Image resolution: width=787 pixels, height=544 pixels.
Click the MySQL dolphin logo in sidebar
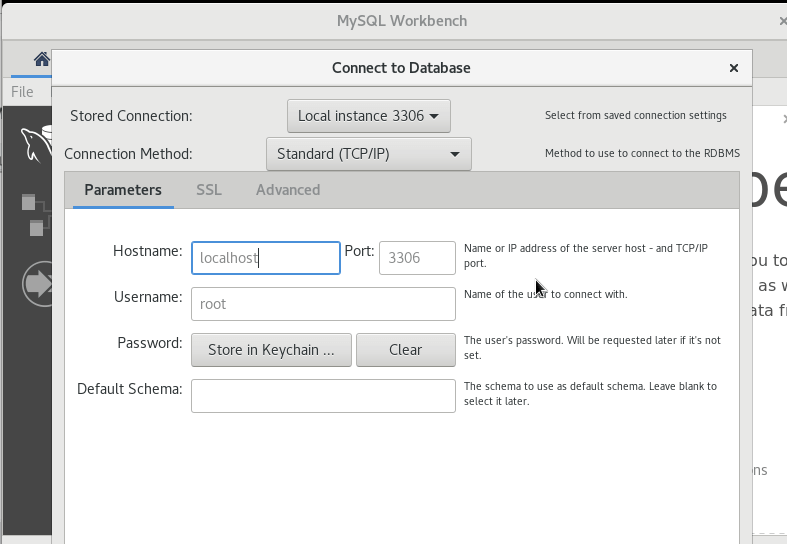[x=36, y=145]
